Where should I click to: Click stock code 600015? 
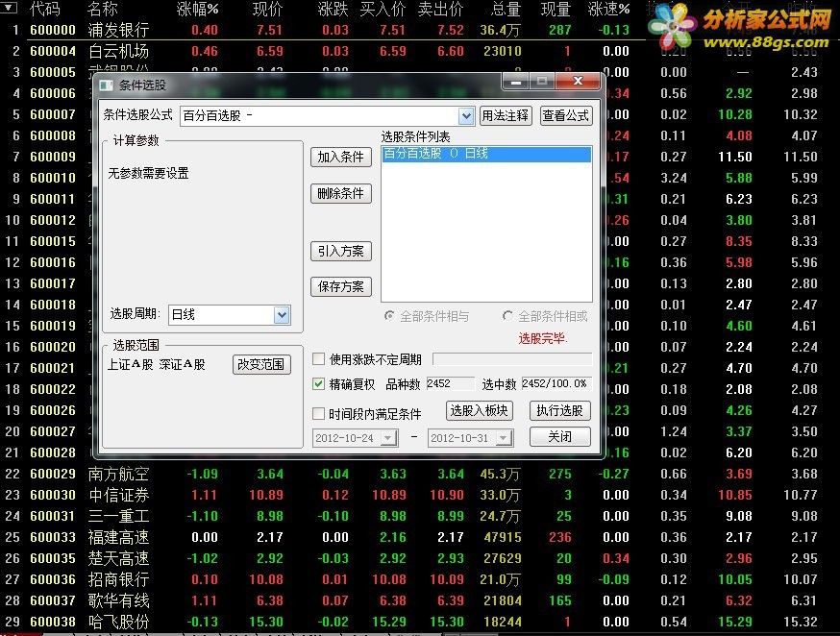(x=53, y=241)
